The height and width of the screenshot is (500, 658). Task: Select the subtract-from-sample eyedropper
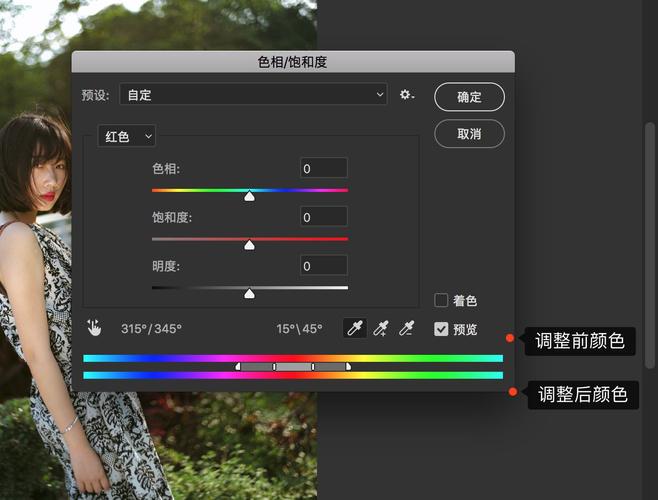(406, 328)
